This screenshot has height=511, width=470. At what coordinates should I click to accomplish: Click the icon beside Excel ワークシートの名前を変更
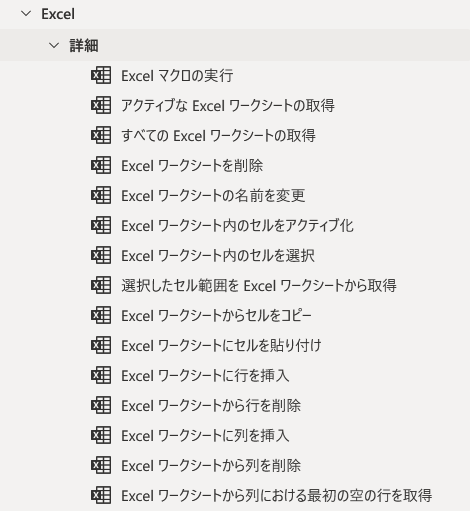pos(101,195)
